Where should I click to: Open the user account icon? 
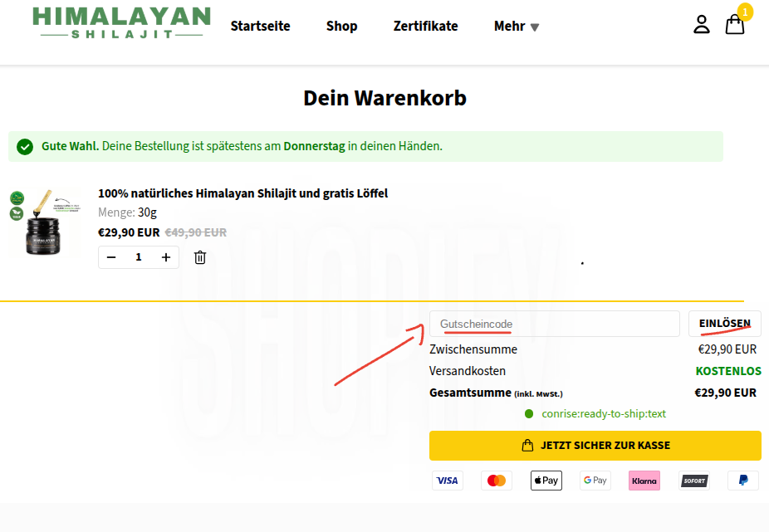[x=702, y=25]
